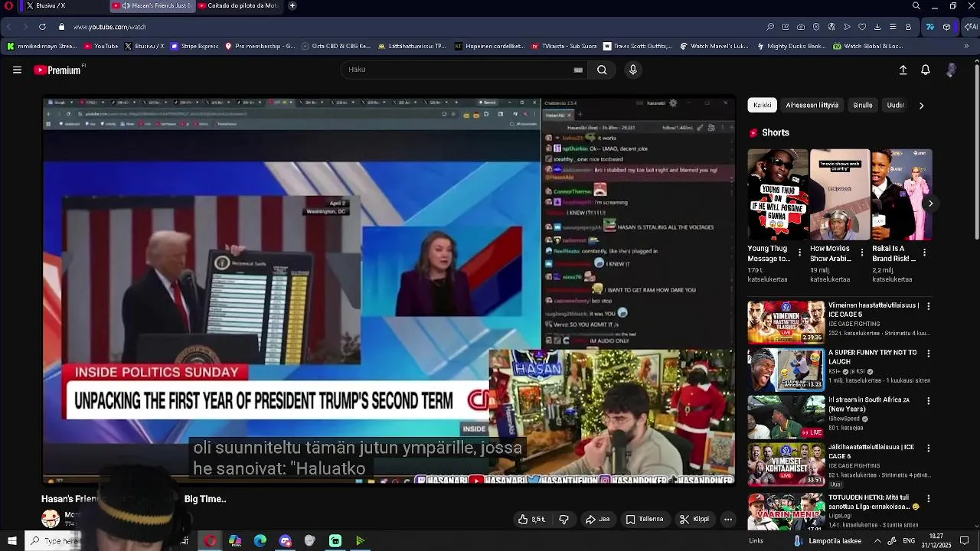This screenshot has width=980, height=551.
Task: Dislike the video with thumbs down
Action: coord(564,519)
